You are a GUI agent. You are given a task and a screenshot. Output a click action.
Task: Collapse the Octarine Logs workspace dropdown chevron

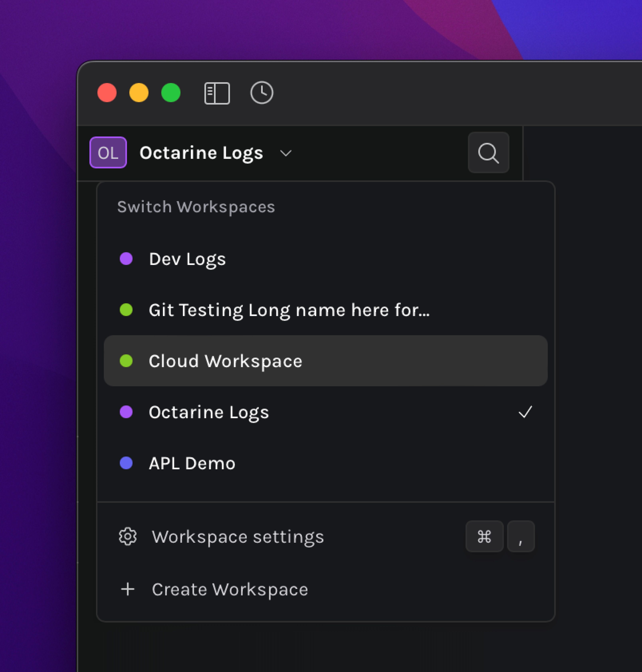[x=286, y=153]
